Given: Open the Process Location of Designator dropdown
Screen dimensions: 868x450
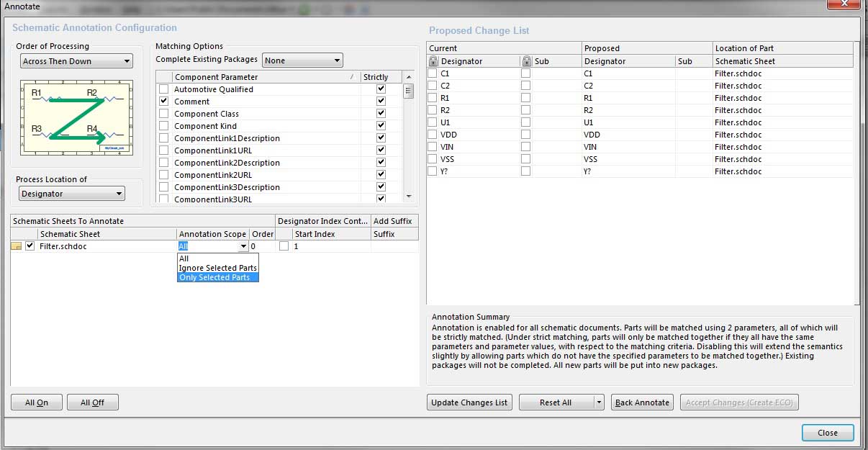Looking at the screenshot, I should (72, 194).
